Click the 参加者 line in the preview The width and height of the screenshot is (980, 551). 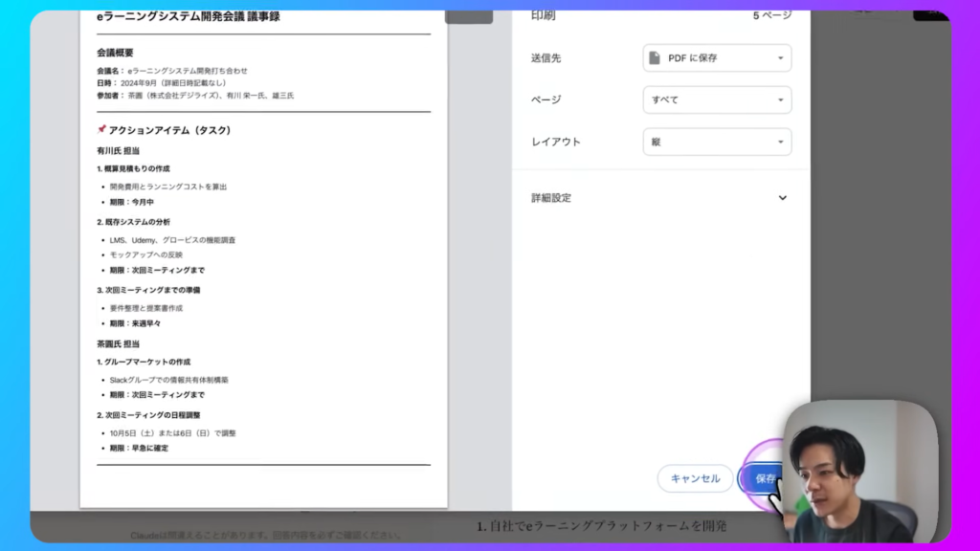click(x=195, y=96)
